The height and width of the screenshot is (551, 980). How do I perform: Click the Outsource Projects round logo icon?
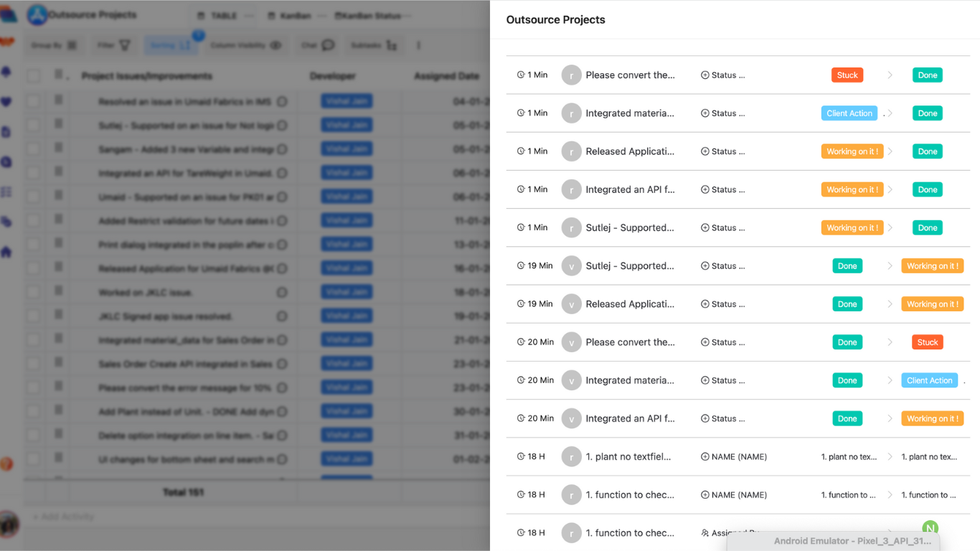(37, 15)
